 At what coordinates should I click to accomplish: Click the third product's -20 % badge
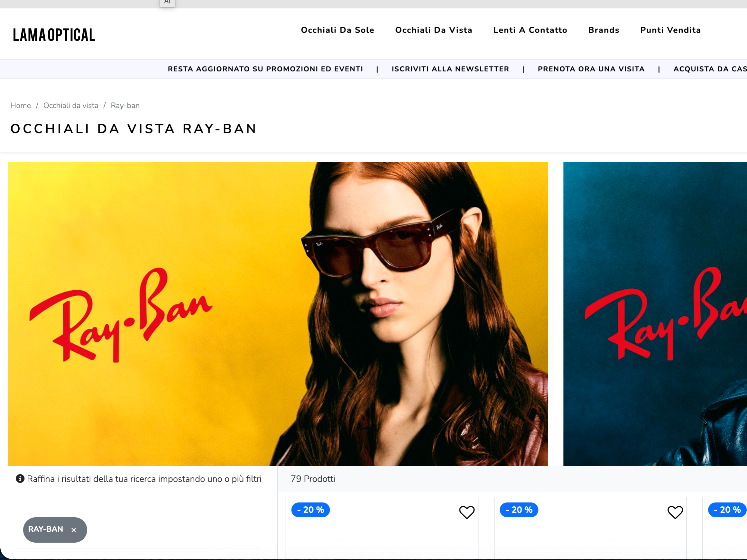[x=727, y=510]
